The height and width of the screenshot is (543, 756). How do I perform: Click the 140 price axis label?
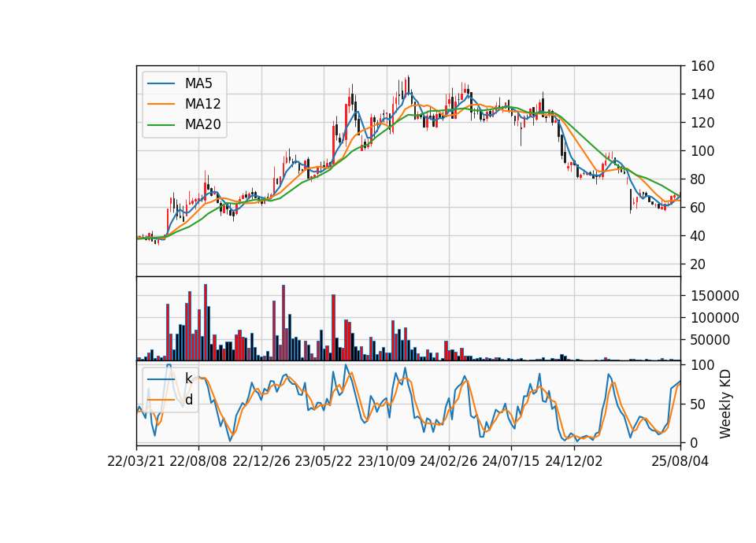pyautogui.click(x=702, y=94)
